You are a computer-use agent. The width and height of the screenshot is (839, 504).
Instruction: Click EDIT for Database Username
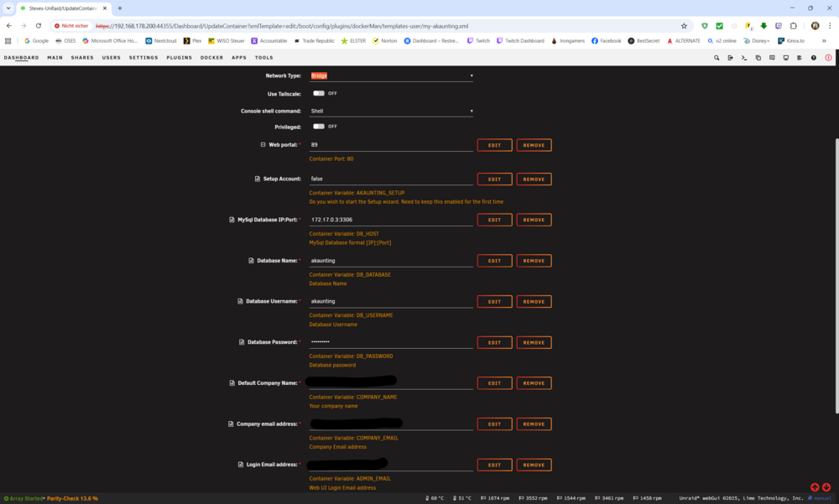coord(494,302)
